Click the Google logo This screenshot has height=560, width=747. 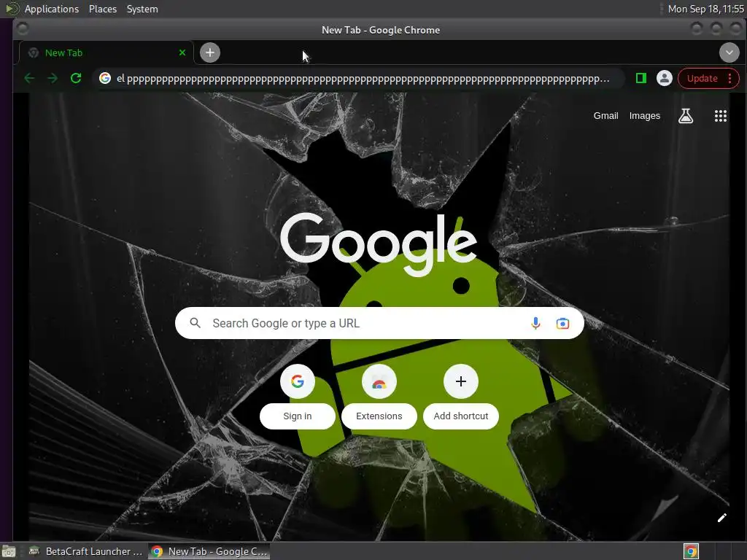pos(379,244)
